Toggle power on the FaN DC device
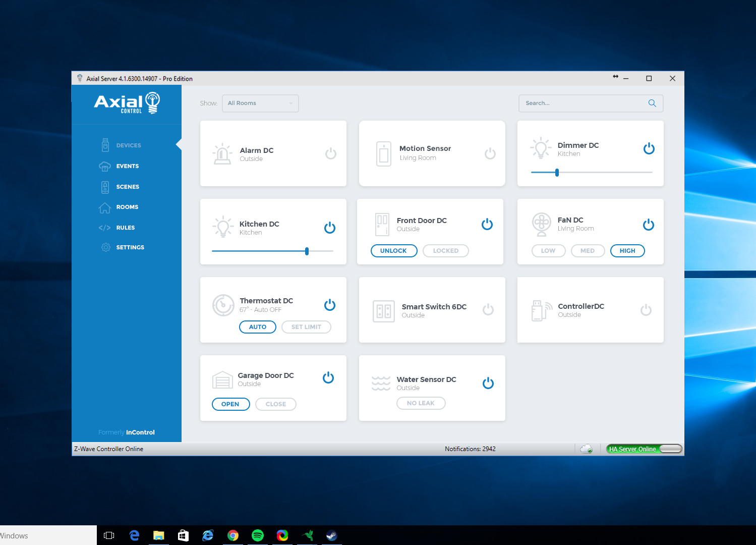The height and width of the screenshot is (545, 756). (x=649, y=225)
